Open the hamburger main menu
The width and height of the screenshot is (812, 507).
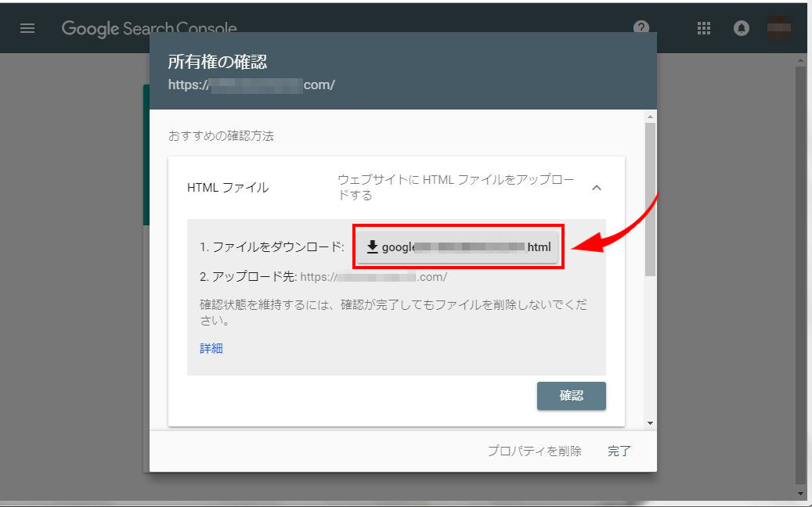point(27,28)
